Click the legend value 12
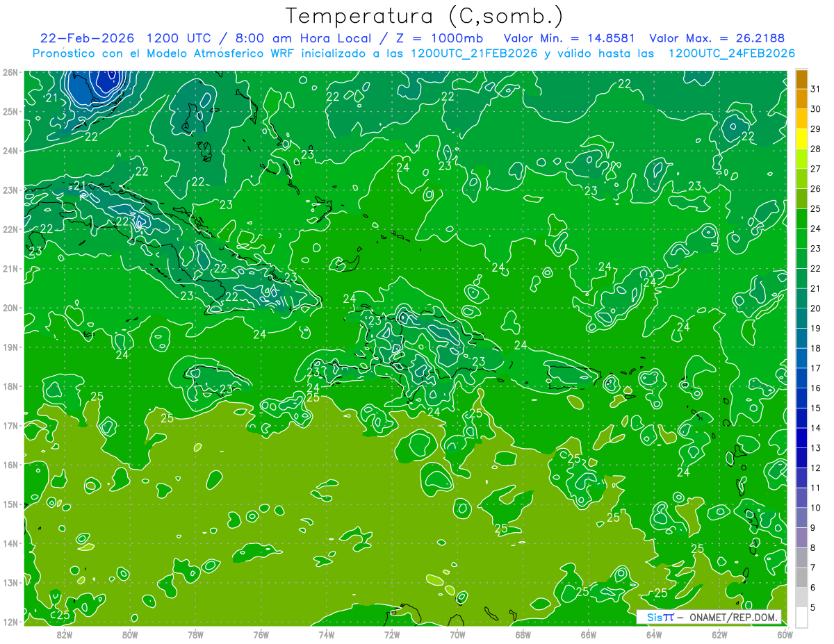The width and height of the screenshot is (834, 644). tap(815, 468)
